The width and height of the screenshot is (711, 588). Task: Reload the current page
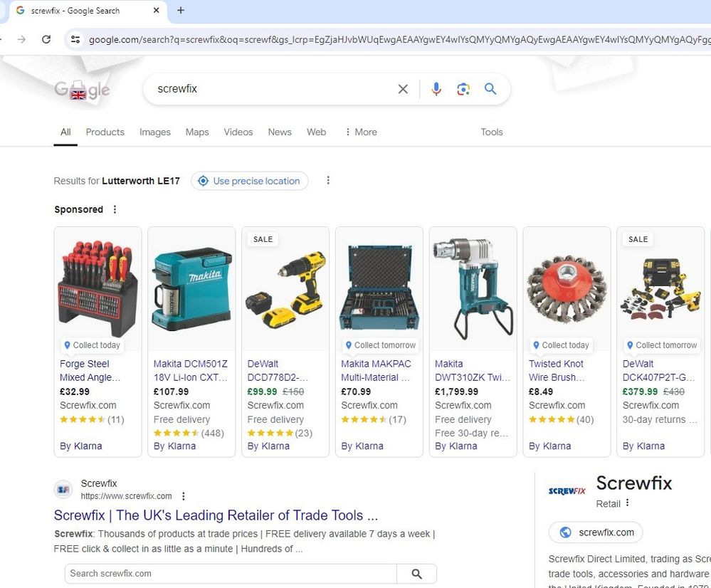(x=46, y=39)
